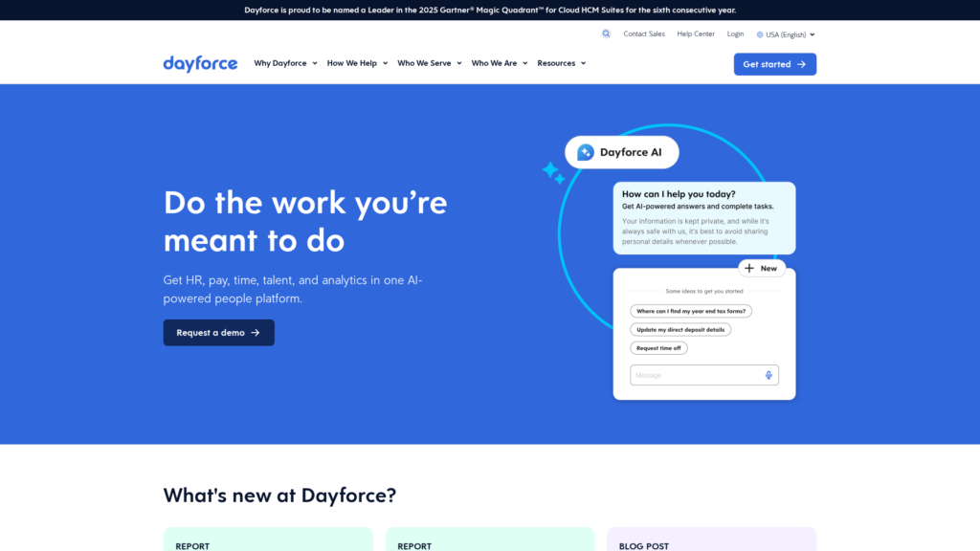Click the Dayforce AI sparkle badge icon
The width and height of the screenshot is (980, 551).
(x=586, y=151)
